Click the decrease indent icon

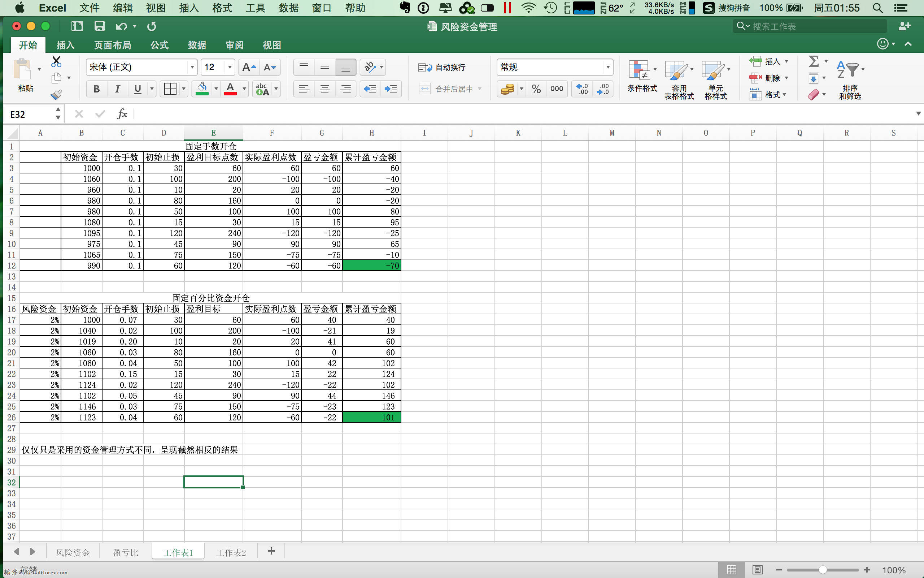click(x=370, y=89)
